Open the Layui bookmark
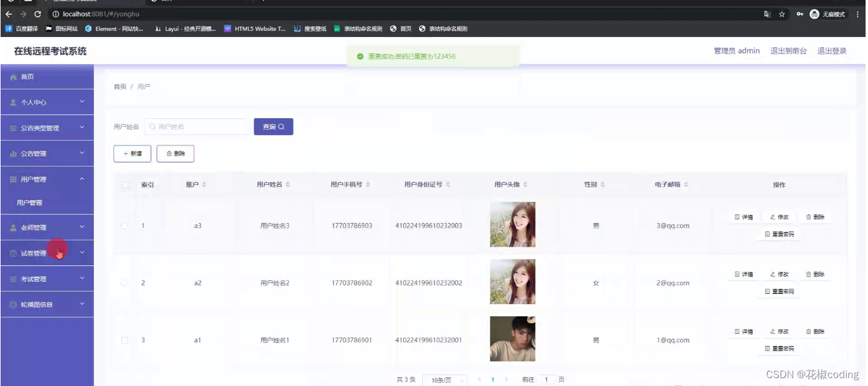 pos(185,28)
